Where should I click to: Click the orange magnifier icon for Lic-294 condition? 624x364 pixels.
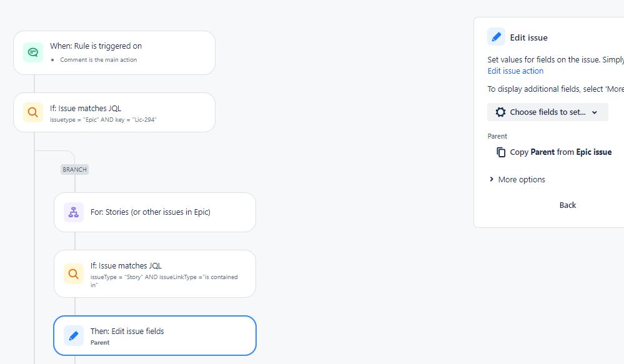pyautogui.click(x=33, y=112)
